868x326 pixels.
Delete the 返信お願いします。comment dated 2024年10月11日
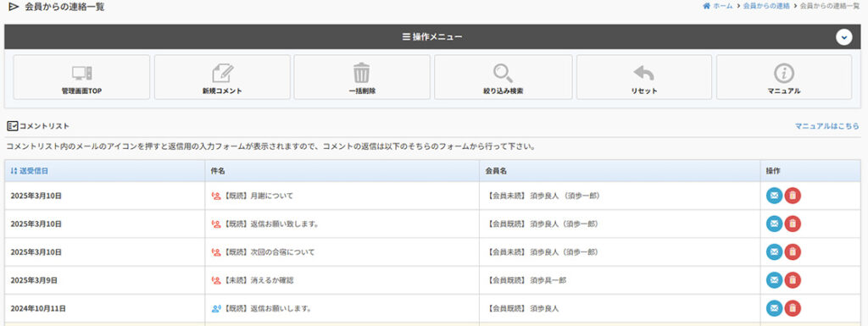click(x=793, y=308)
